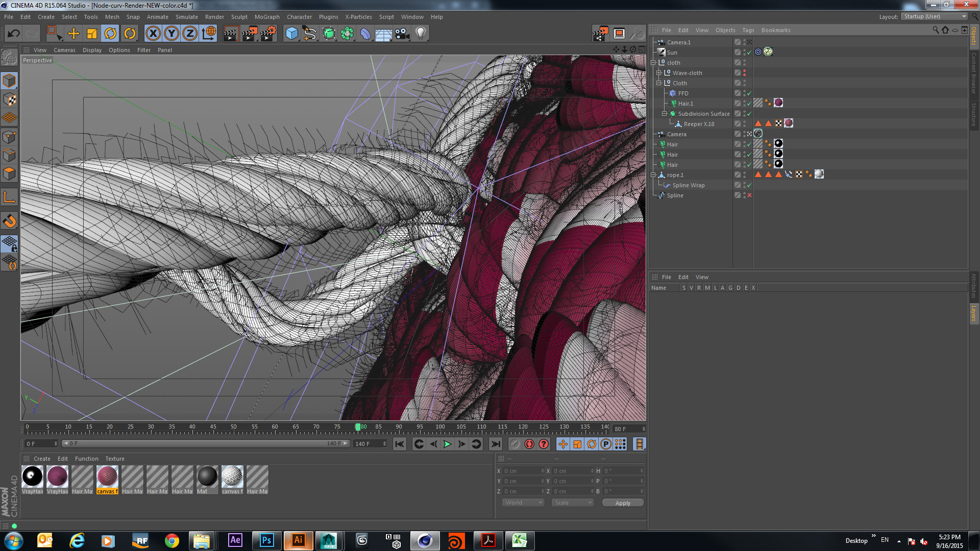The height and width of the screenshot is (551, 980).
Task: Select the Scale tool
Action: click(92, 34)
